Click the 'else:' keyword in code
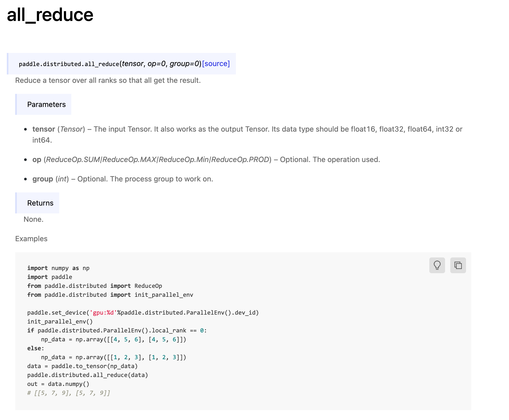The height and width of the screenshot is (420, 509). coord(36,348)
